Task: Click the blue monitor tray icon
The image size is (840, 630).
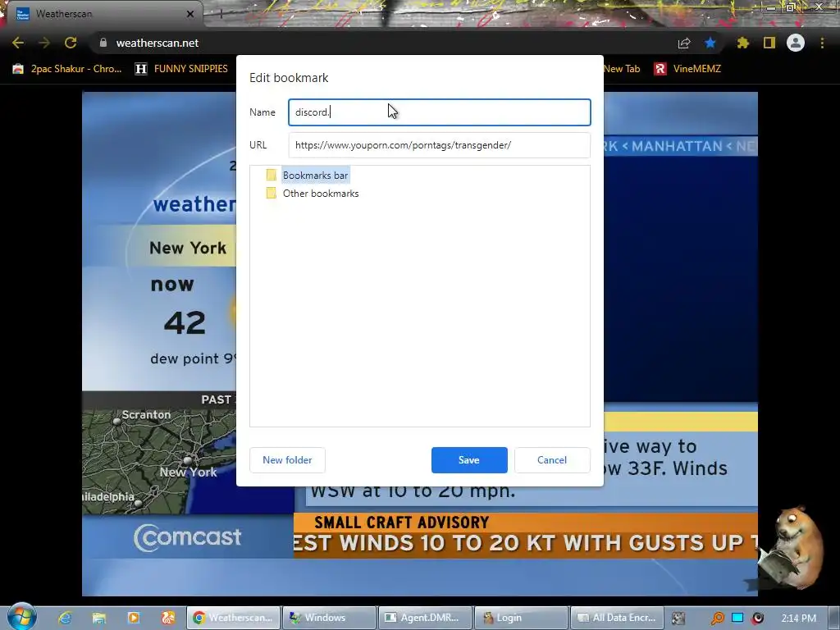Action: pyautogui.click(x=737, y=618)
